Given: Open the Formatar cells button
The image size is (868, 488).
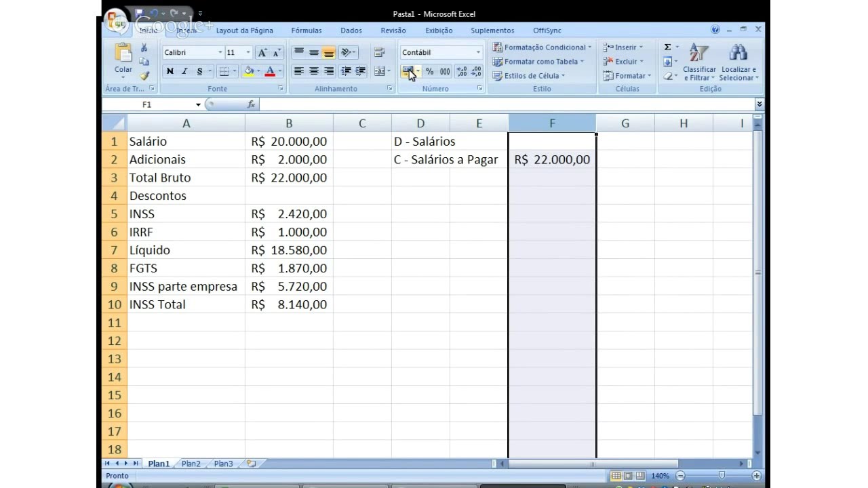Looking at the screenshot, I should click(627, 76).
